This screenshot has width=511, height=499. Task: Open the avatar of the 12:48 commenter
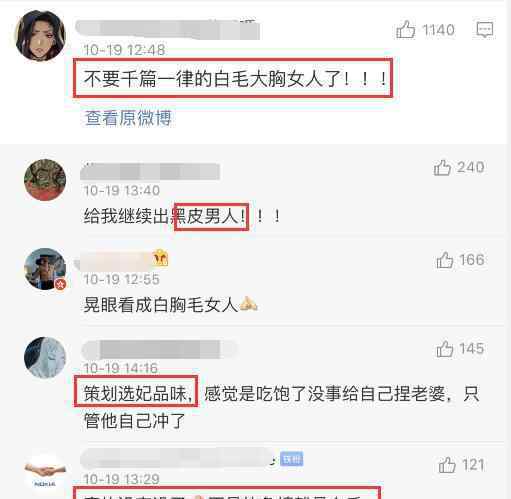pos(40,36)
